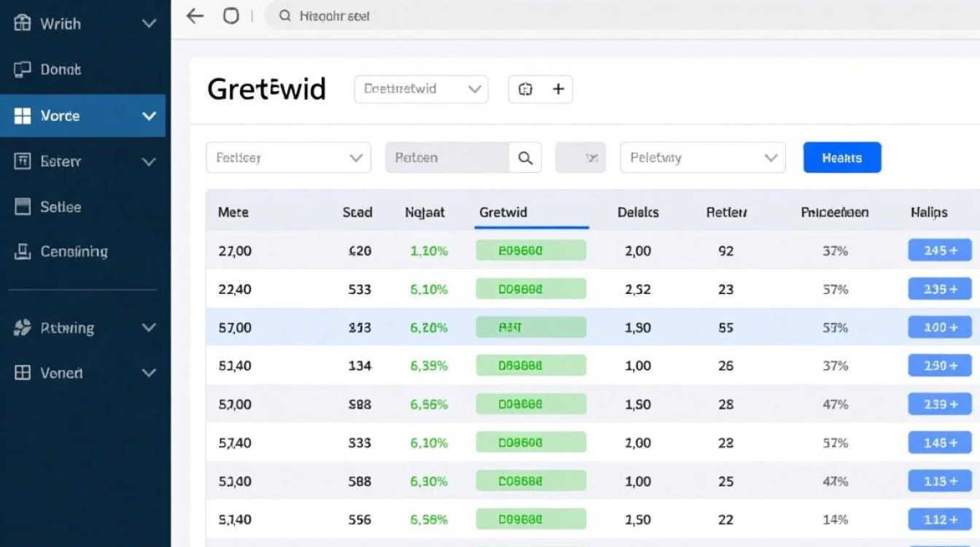Click the Writh home icon in sidebar
Image resolution: width=980 pixels, height=547 pixels.
click(24, 23)
